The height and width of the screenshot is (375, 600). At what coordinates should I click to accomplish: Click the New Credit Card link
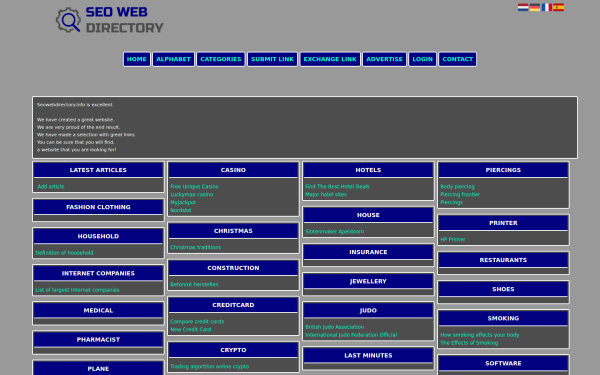point(191,329)
